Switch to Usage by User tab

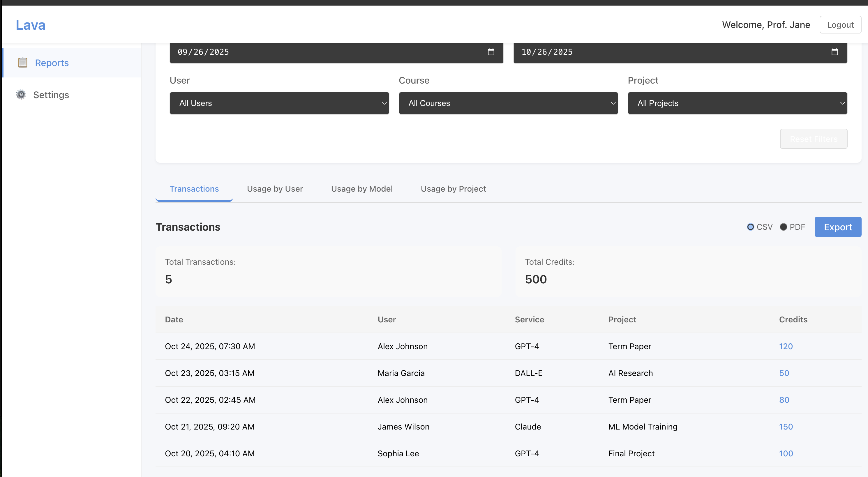[275, 189]
